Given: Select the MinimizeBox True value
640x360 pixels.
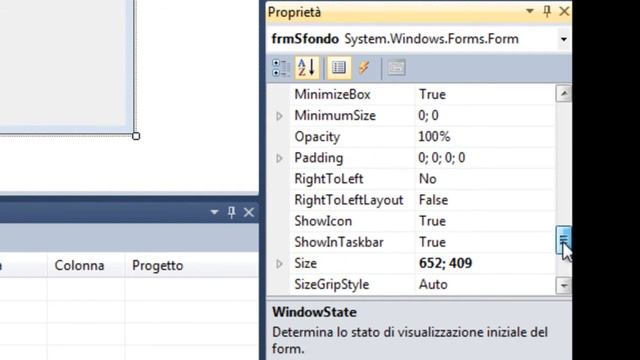Looking at the screenshot, I should click(x=432, y=95).
